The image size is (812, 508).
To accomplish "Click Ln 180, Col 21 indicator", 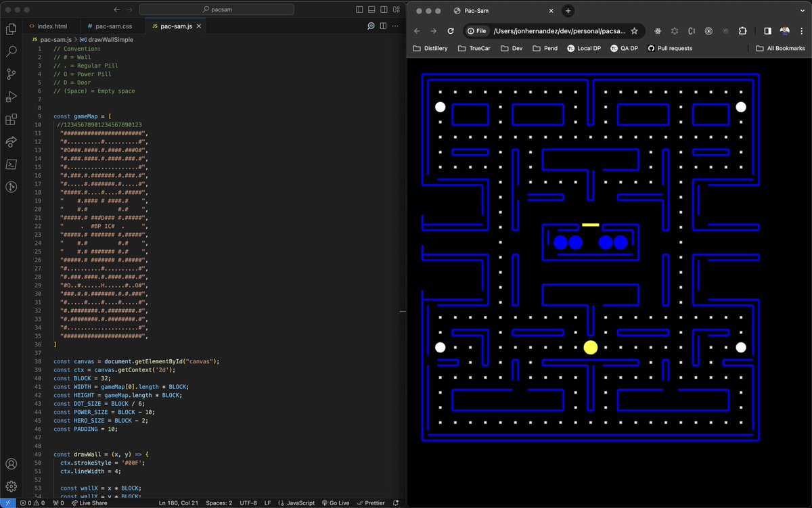I will coord(179,503).
